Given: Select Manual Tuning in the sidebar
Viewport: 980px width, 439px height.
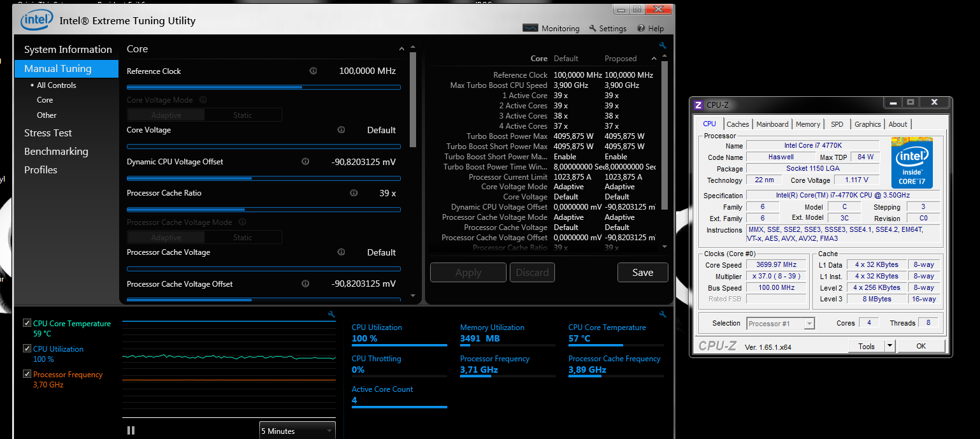Looking at the screenshot, I should 67,69.
